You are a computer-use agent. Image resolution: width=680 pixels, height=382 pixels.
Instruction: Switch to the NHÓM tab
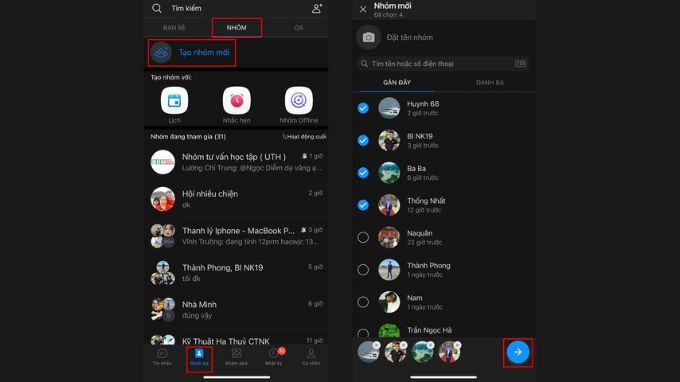[x=236, y=27]
